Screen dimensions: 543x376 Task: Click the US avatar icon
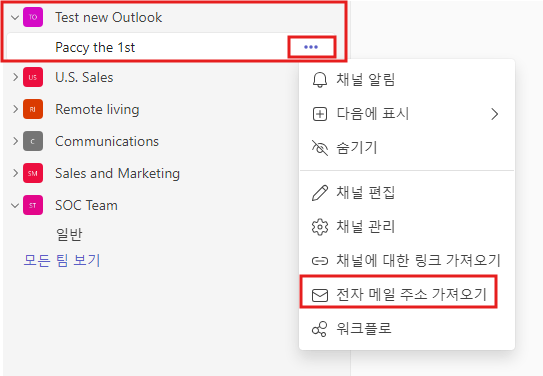(x=33, y=77)
